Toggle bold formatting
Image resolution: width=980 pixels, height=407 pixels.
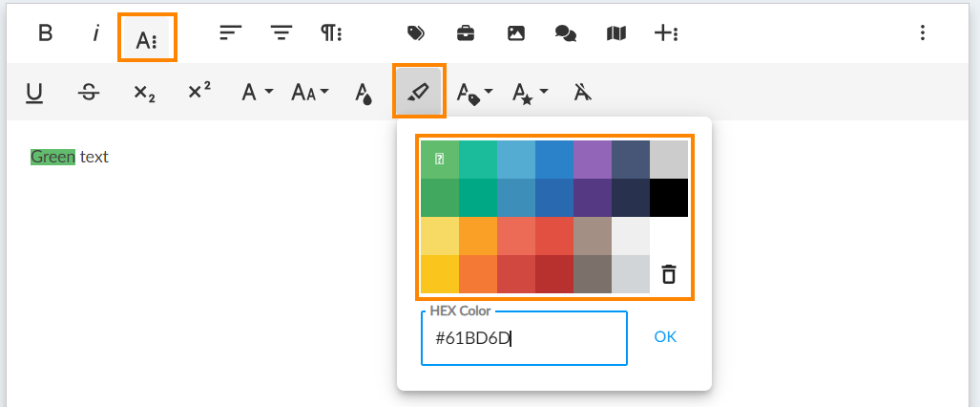[x=45, y=33]
